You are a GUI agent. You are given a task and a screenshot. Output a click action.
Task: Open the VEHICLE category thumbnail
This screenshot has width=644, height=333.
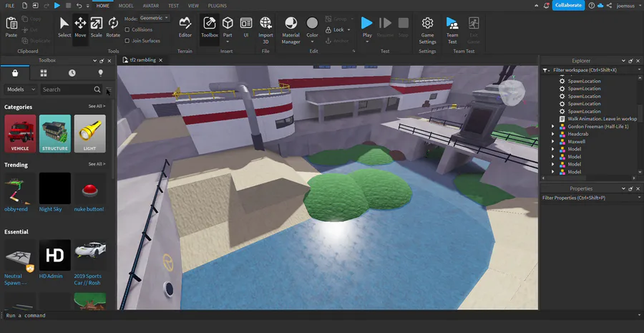click(20, 134)
